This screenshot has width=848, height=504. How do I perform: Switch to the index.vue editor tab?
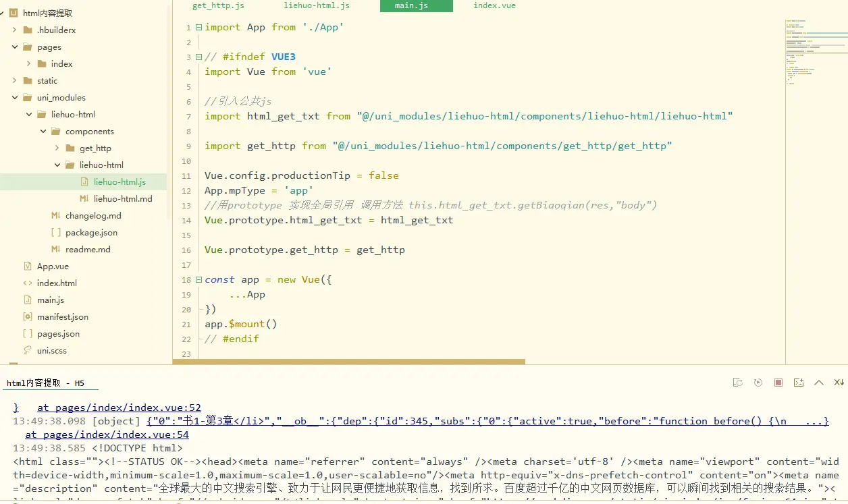(494, 5)
